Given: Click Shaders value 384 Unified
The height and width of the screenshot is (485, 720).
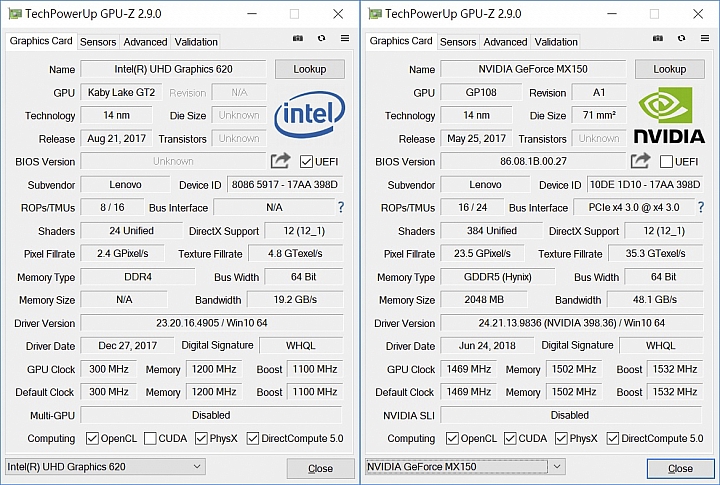Looking at the screenshot, I should (x=491, y=231).
